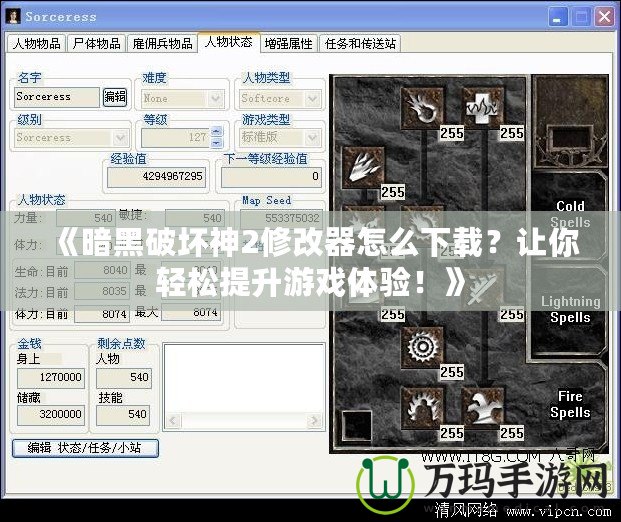Click the 255 level under Warmth
The width and height of the screenshot is (621, 522).
pos(512,133)
